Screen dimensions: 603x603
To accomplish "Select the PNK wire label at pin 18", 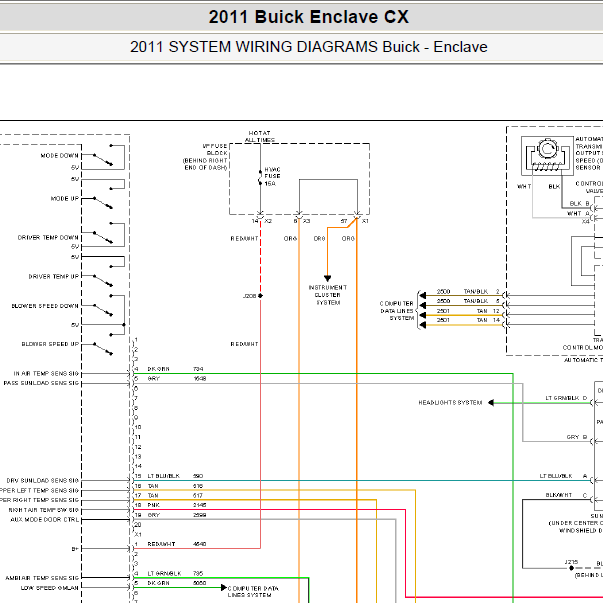I will 153,505.
